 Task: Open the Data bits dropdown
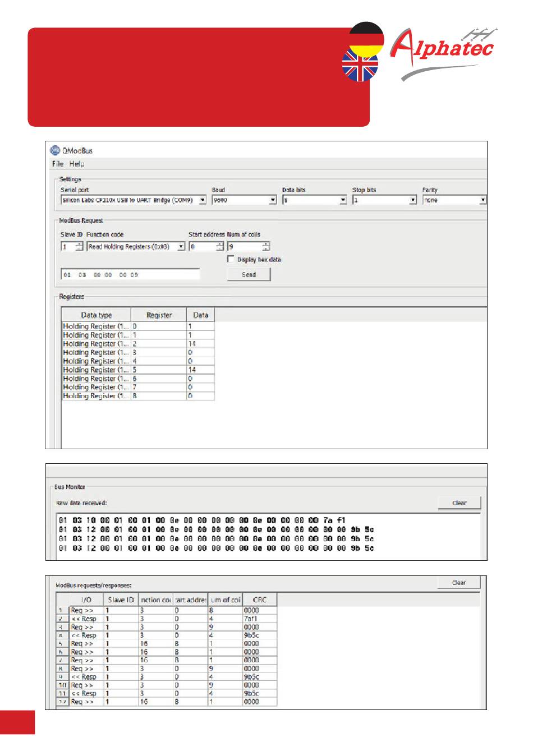(315, 200)
